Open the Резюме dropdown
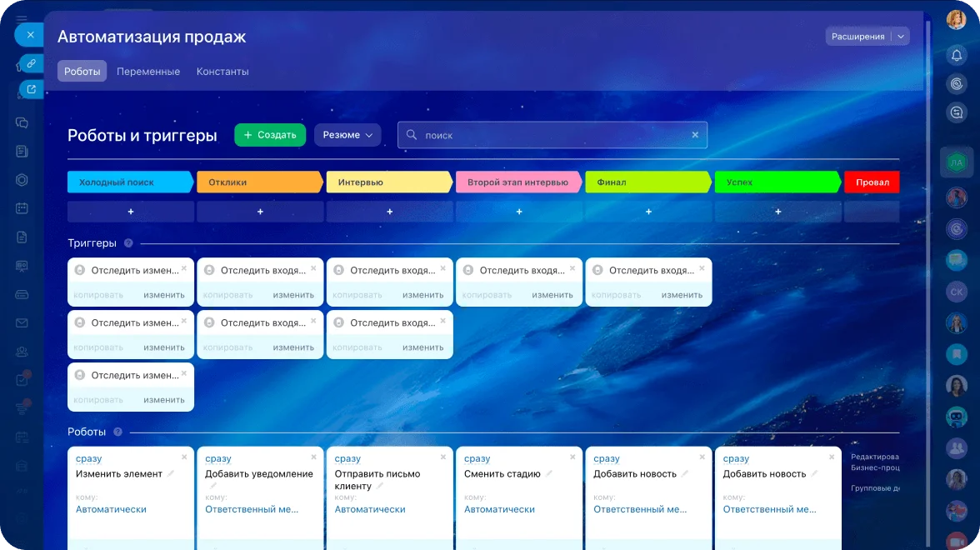 click(x=347, y=135)
